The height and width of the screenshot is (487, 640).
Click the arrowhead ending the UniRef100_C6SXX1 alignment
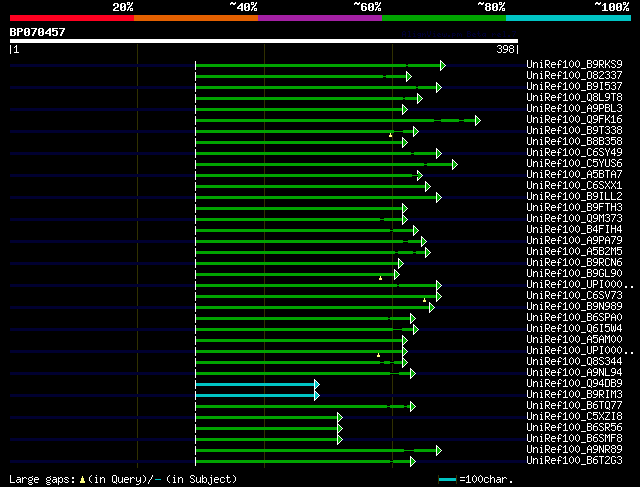pos(428,187)
